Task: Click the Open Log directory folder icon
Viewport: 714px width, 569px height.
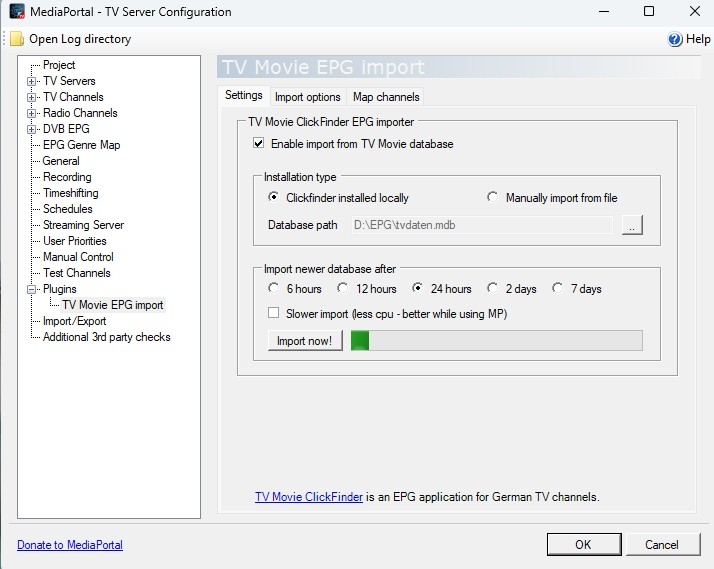Action: pos(16,39)
